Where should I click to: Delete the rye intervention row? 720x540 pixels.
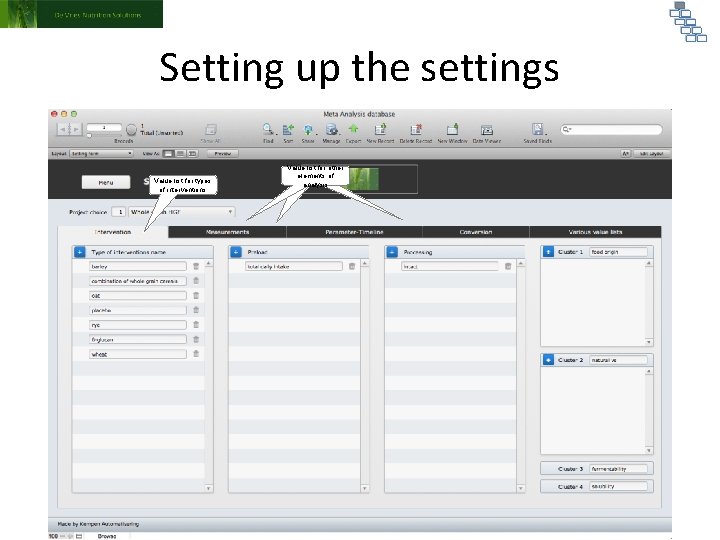(196, 325)
